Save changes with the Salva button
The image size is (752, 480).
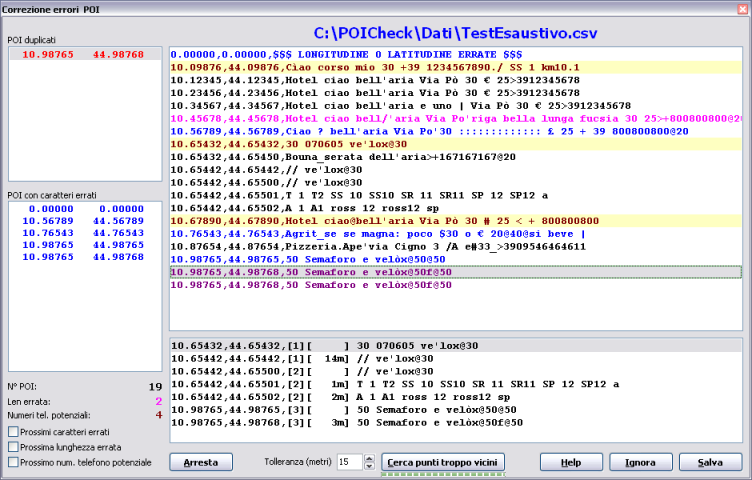tap(711, 462)
